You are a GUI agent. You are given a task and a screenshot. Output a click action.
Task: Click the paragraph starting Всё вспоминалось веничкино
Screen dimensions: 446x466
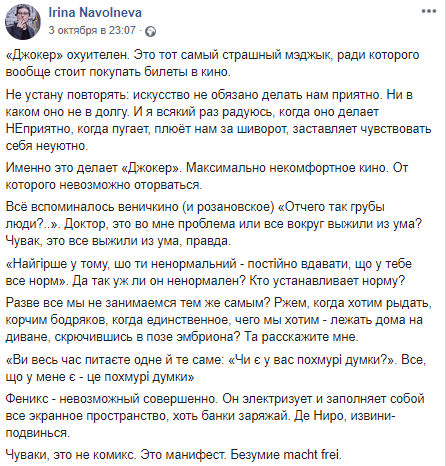coord(214,224)
